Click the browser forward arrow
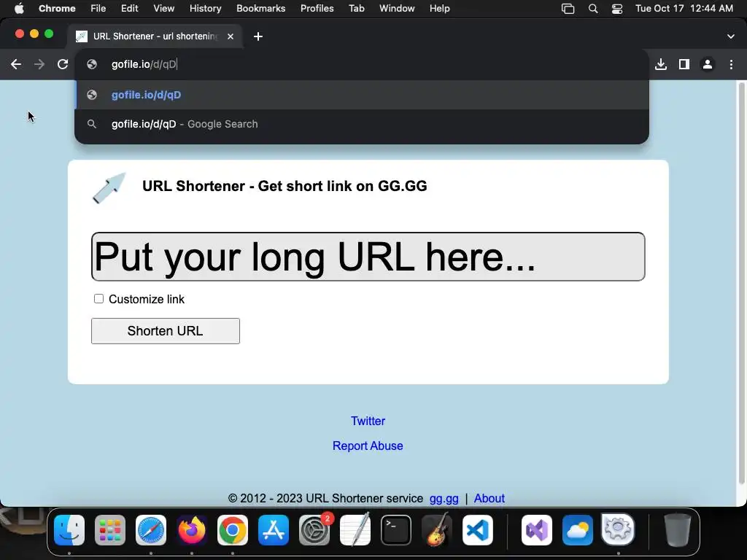 [39, 64]
